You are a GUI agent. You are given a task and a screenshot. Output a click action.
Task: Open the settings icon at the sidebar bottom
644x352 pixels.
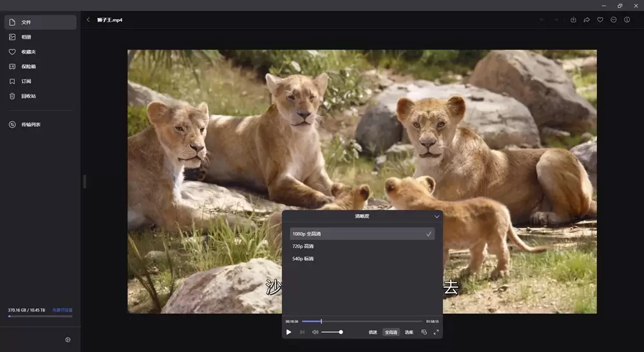point(68,340)
